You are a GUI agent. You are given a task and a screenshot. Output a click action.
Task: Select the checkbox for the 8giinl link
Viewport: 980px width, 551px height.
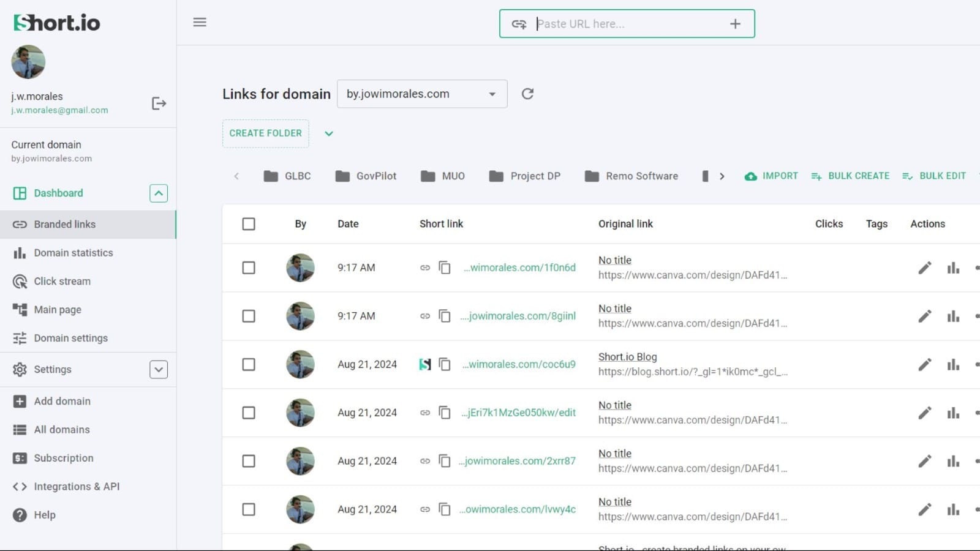click(249, 316)
